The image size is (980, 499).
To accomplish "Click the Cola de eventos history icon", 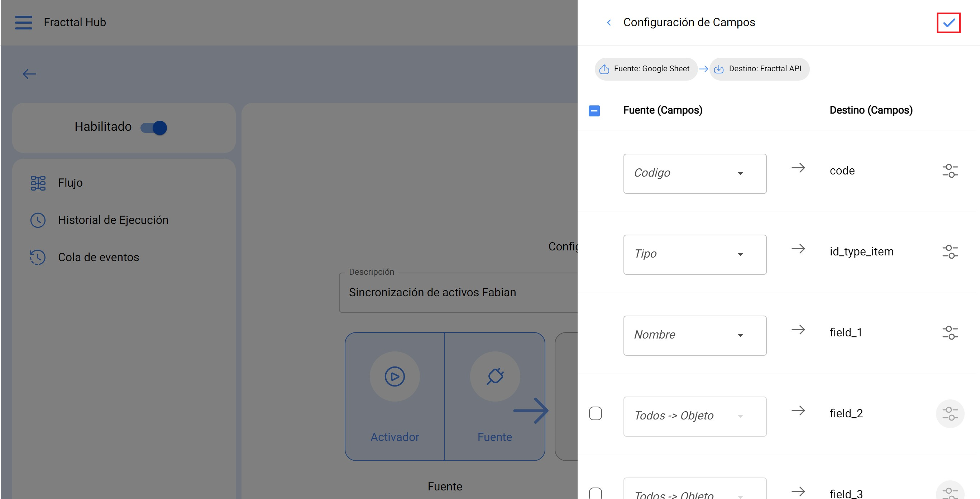I will (x=38, y=258).
